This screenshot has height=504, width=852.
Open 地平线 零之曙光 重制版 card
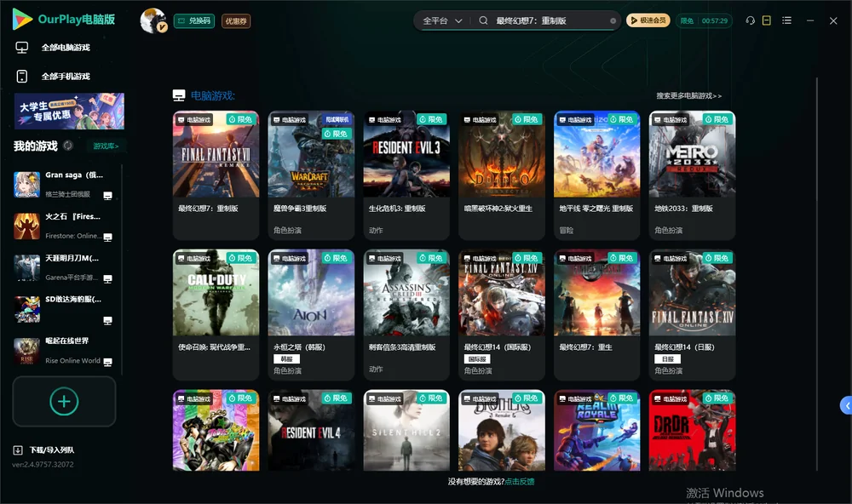pos(596,175)
